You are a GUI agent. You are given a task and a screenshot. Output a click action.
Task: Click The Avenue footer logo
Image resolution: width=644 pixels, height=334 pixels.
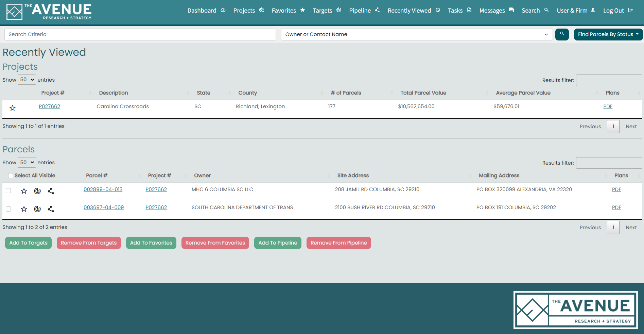(x=575, y=310)
